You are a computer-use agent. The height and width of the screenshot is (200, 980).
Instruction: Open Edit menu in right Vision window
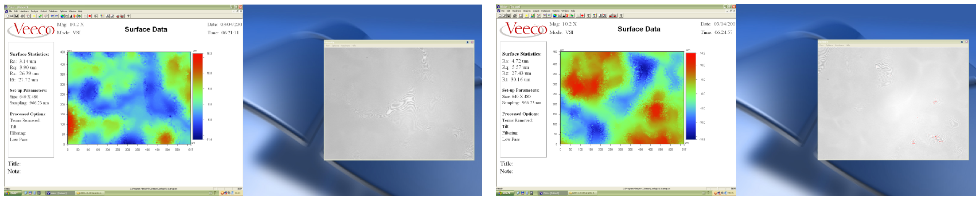tap(508, 11)
